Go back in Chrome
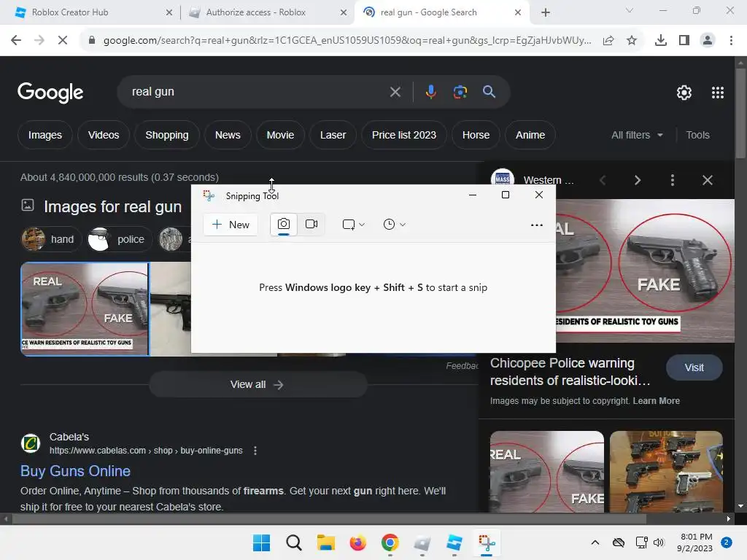Image resolution: width=747 pixels, height=560 pixels. pos(16,41)
